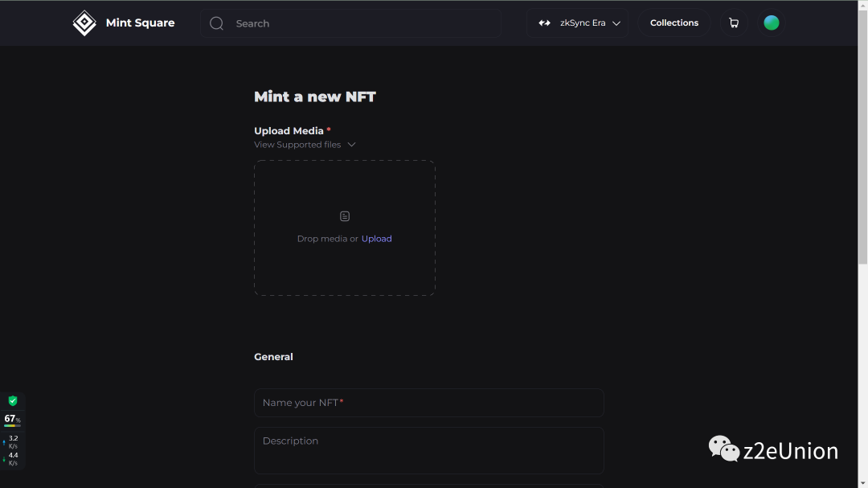This screenshot has height=488, width=868.
Task: Click the green shield security icon
Action: pos(13,401)
